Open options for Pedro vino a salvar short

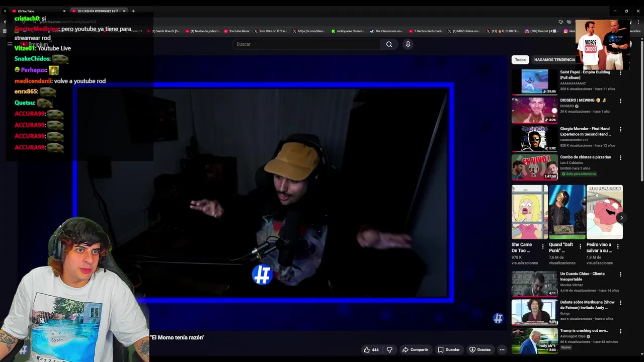(x=618, y=246)
